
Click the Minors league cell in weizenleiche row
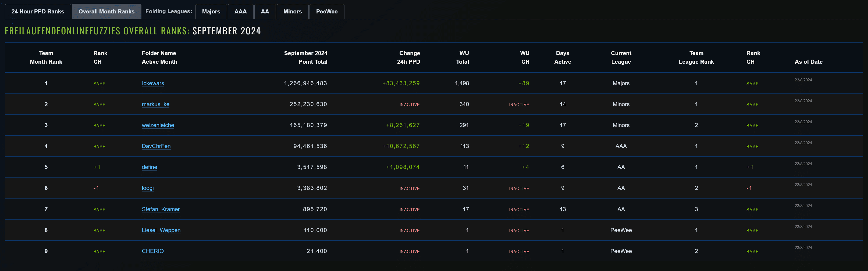[621, 125]
